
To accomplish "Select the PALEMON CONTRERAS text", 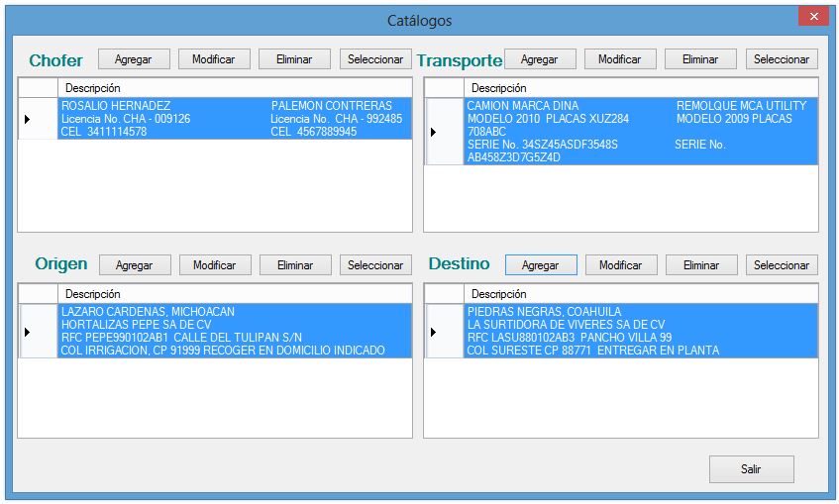I will pyautogui.click(x=331, y=106).
